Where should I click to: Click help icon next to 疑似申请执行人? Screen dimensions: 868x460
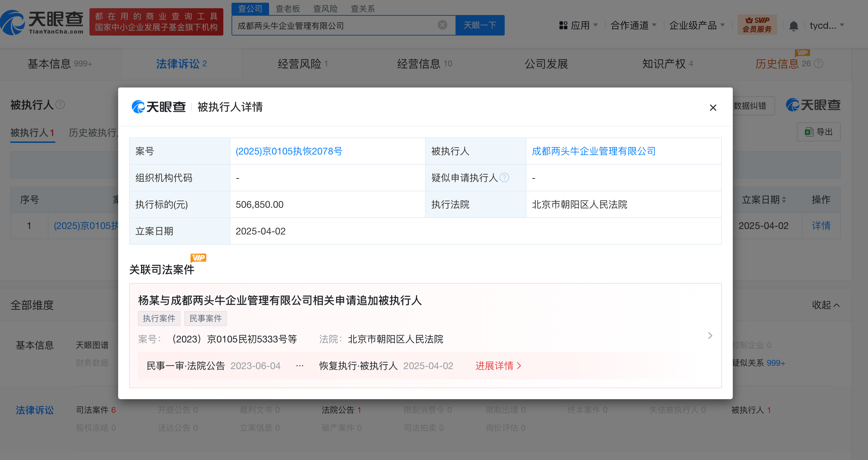click(504, 178)
